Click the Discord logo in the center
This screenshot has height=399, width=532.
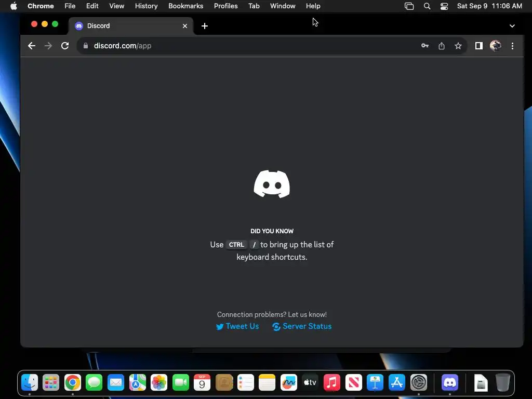(272, 184)
